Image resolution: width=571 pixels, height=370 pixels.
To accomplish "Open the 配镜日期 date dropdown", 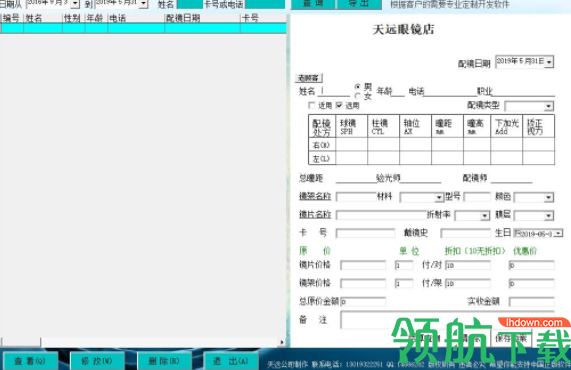I will click(x=549, y=62).
